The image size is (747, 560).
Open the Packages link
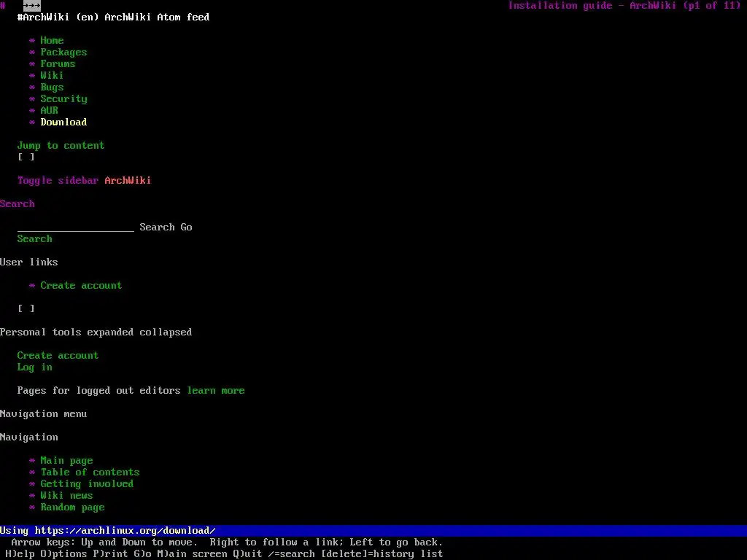pyautogui.click(x=64, y=52)
